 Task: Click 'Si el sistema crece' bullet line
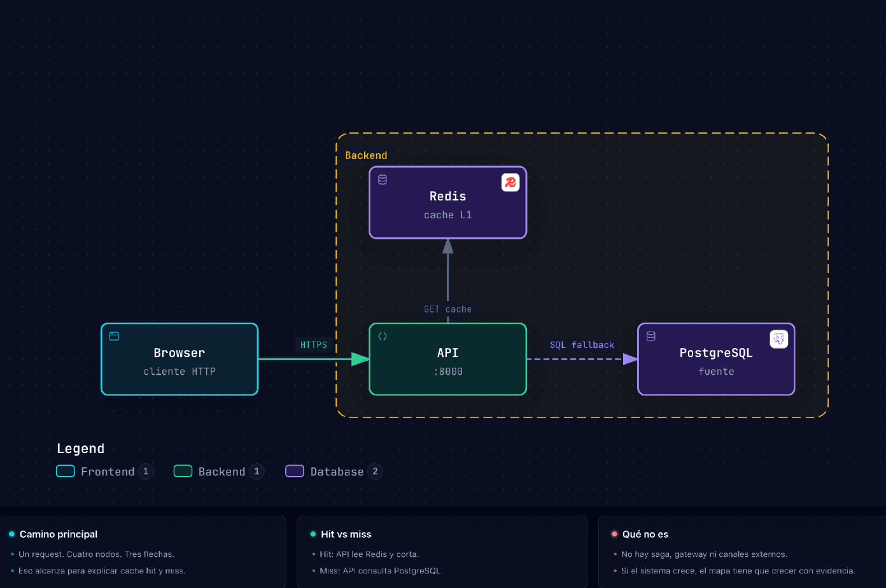(x=738, y=571)
